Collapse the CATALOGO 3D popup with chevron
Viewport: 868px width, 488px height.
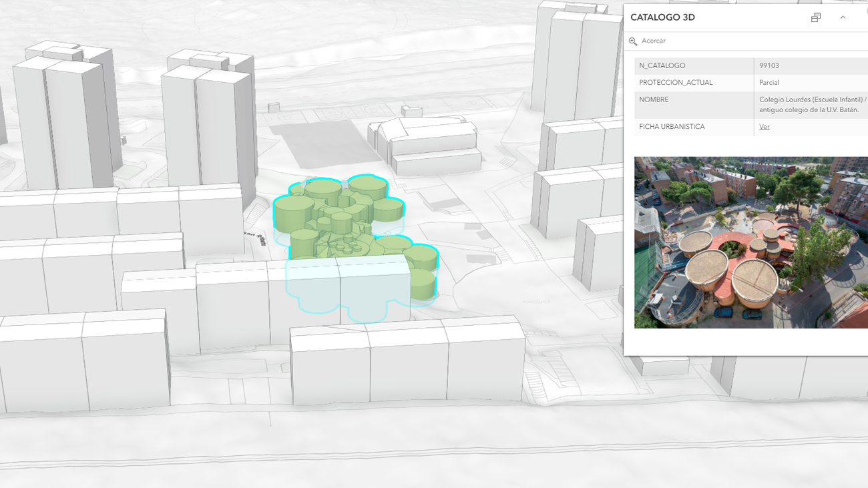tap(843, 17)
